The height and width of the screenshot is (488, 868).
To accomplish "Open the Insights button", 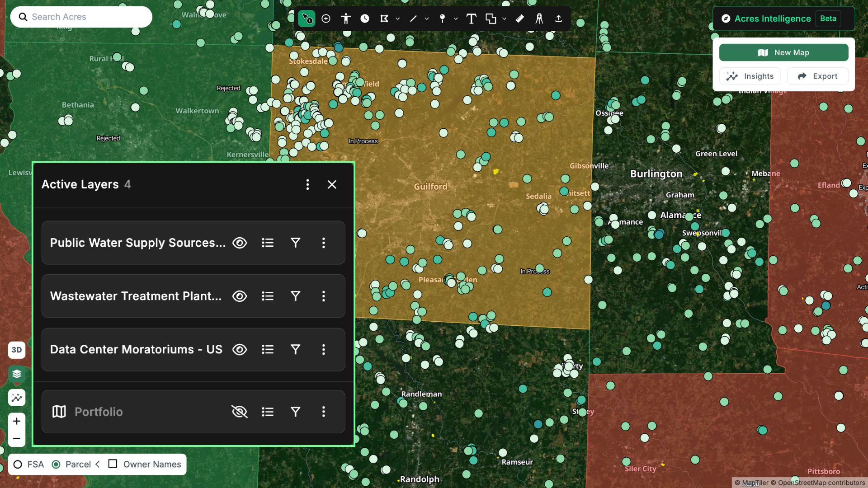I will [750, 76].
